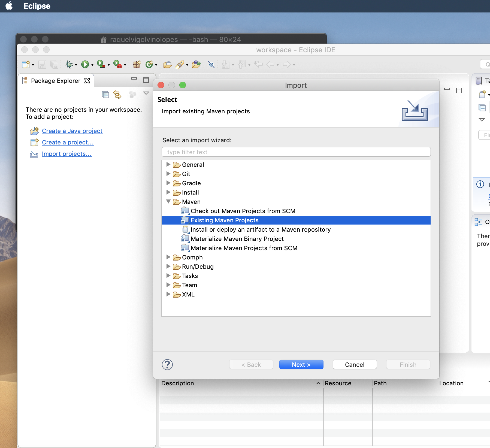The height and width of the screenshot is (448, 490).
Task: Click the Next Annotation icon
Action: pos(226,65)
